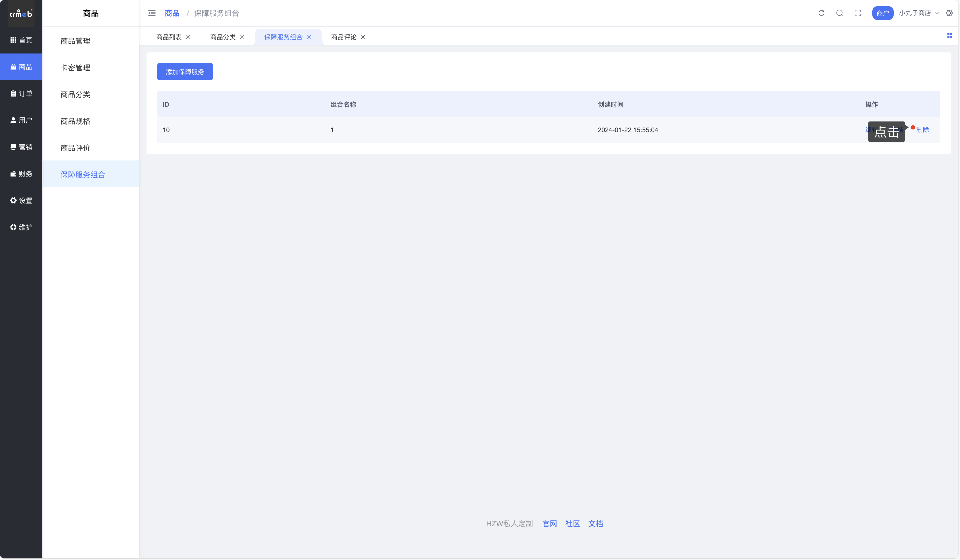Close the 商品评论 tab

click(x=363, y=37)
